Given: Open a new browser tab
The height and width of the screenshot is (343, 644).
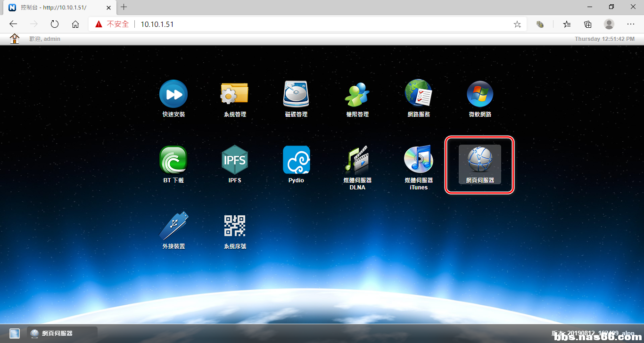Looking at the screenshot, I should point(124,7).
